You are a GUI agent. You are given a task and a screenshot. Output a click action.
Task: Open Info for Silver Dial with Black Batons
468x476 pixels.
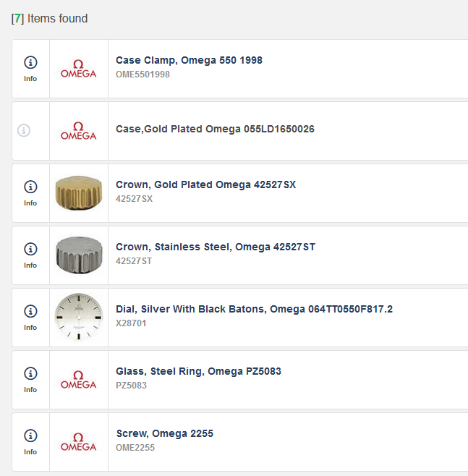pyautogui.click(x=30, y=317)
